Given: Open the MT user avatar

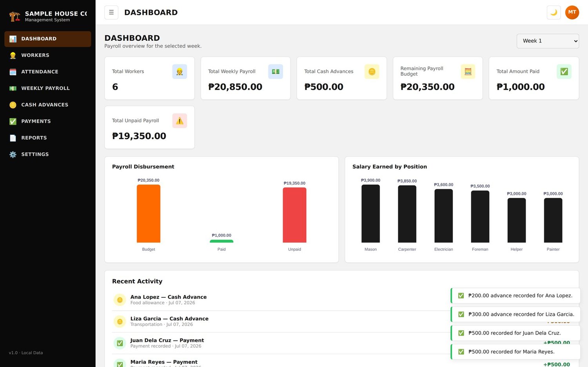Looking at the screenshot, I should pyautogui.click(x=572, y=13).
